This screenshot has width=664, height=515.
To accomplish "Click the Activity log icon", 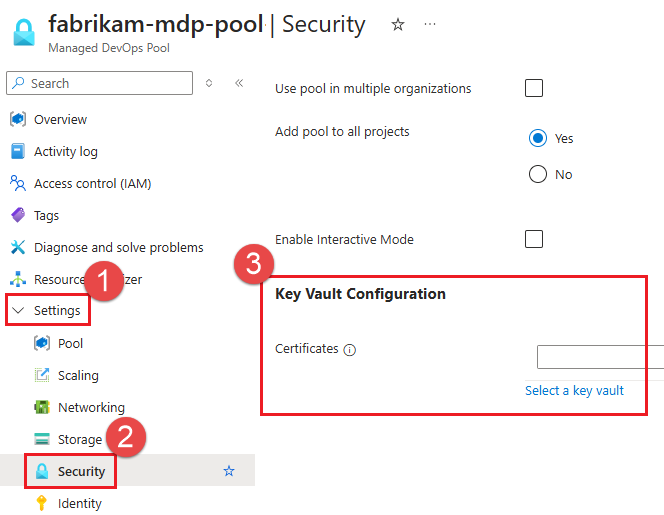I will (x=18, y=151).
